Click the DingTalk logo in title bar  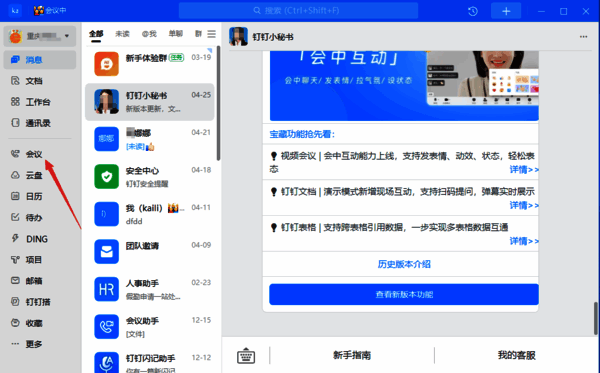(x=15, y=11)
